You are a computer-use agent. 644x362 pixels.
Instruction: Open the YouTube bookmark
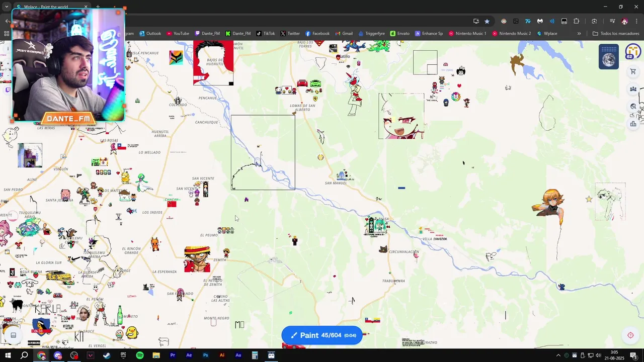click(x=178, y=34)
